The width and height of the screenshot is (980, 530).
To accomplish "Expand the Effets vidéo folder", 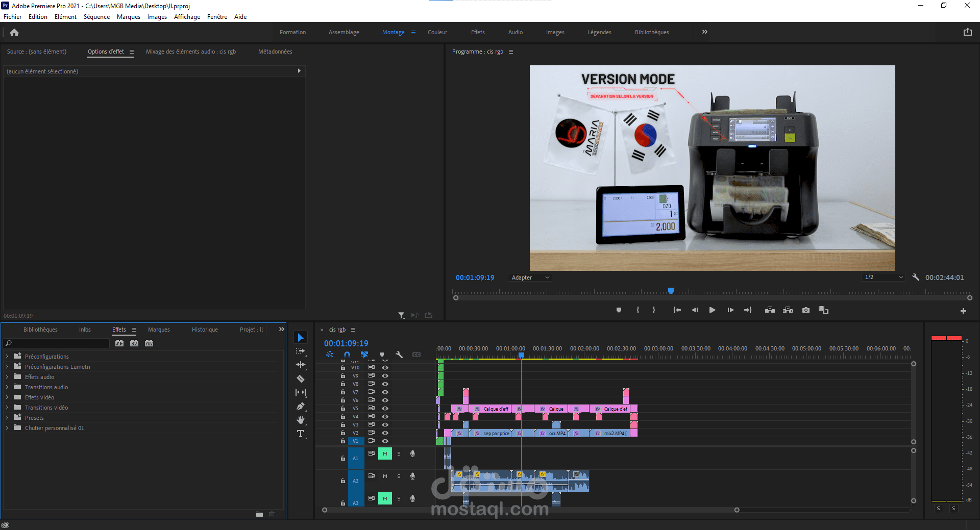I will click(7, 397).
